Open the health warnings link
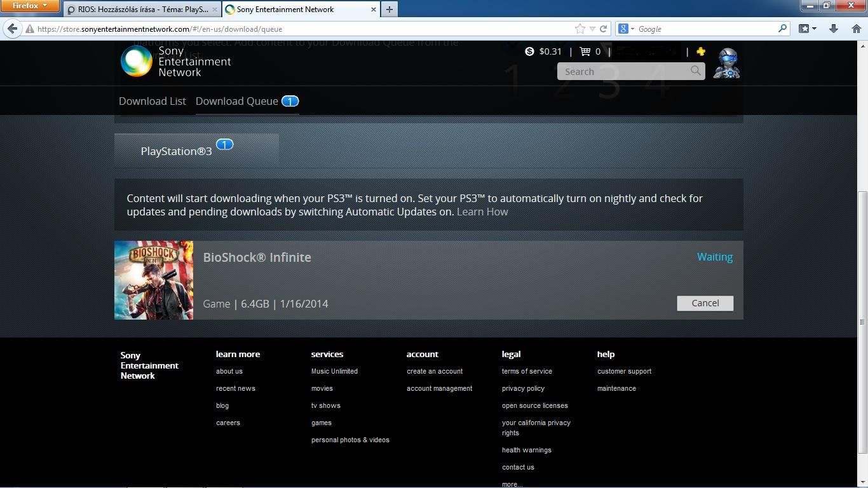This screenshot has height=488, width=868. pyautogui.click(x=527, y=450)
